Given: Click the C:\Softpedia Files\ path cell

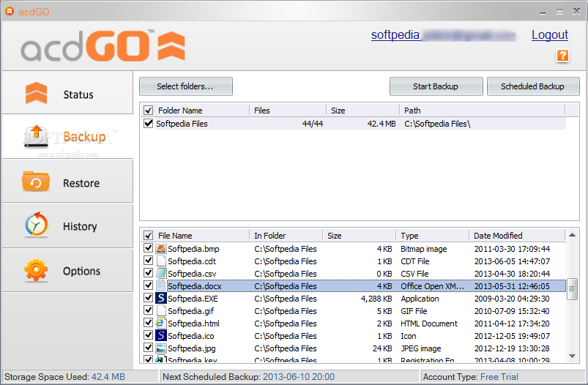Looking at the screenshot, I should [x=437, y=124].
